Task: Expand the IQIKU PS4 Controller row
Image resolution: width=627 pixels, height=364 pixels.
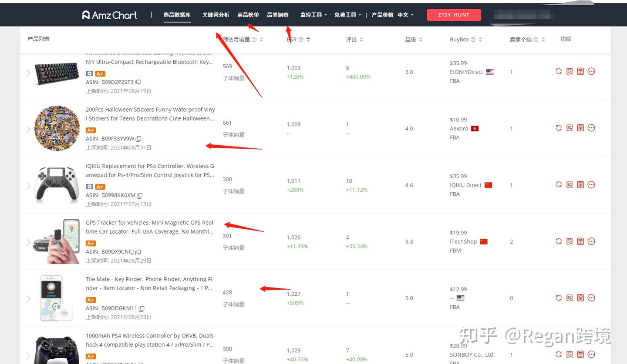Action: tap(28, 186)
